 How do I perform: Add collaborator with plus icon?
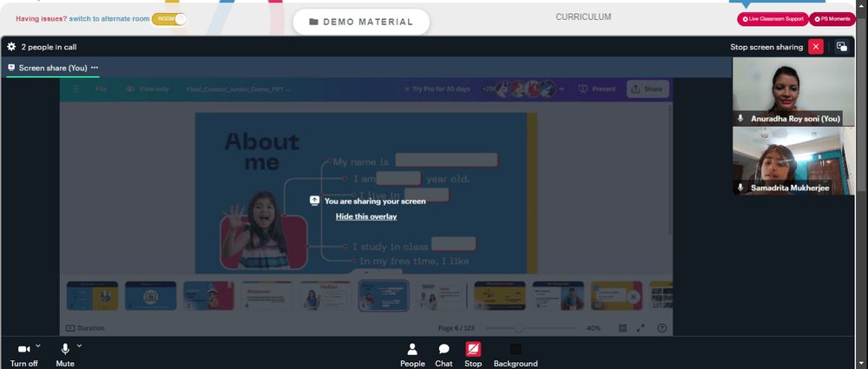(x=562, y=89)
